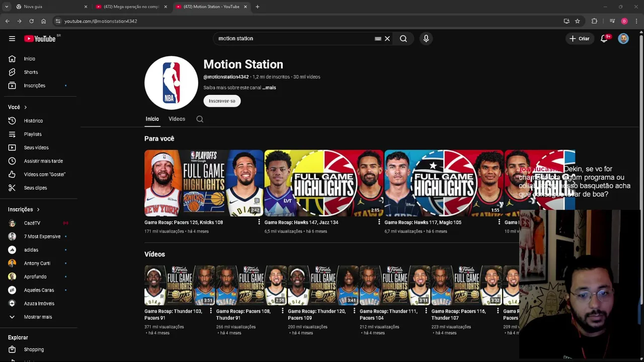Open notifications bell
The image size is (644, 362).
pyautogui.click(x=604, y=39)
